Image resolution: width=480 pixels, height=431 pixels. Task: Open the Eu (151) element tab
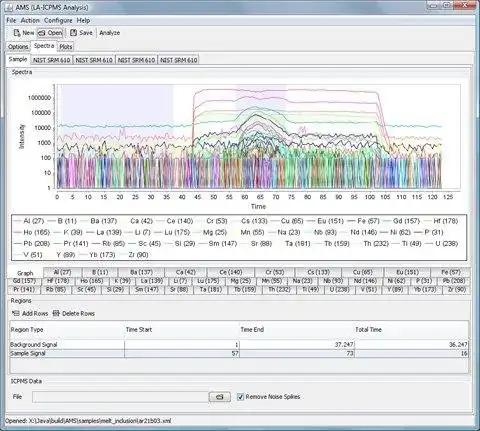pos(407,272)
